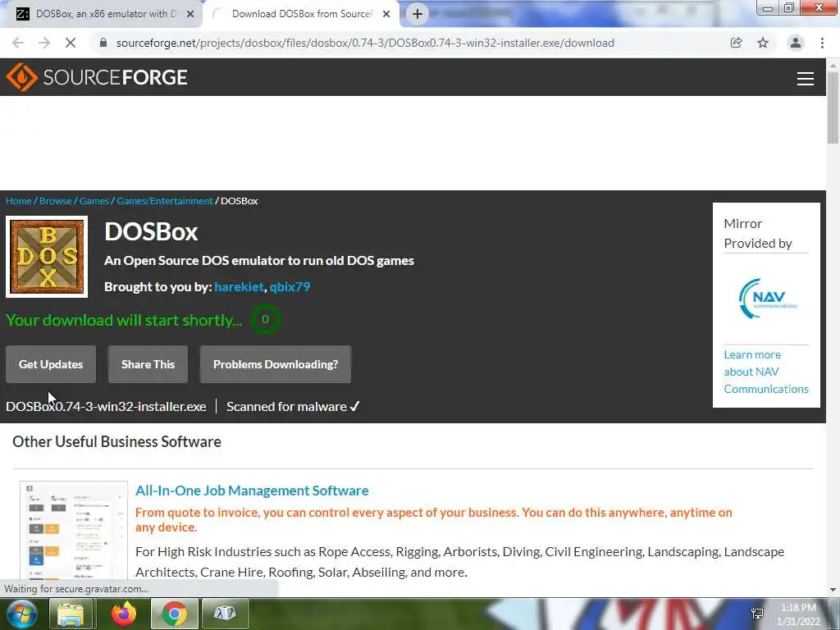Viewport: 840px width, 630px height.
Task: Click Problems Downloading? button
Action: [276, 364]
